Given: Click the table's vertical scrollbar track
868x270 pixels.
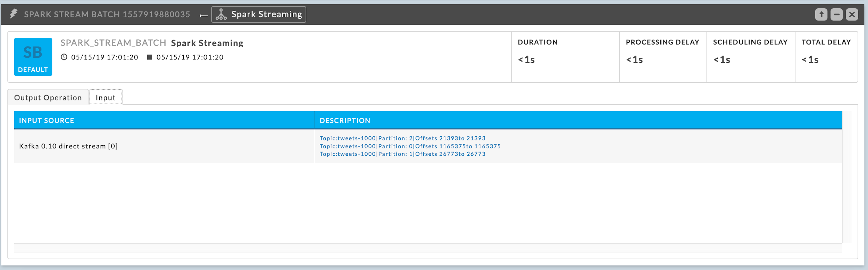Looking at the screenshot, I should (x=847, y=177).
